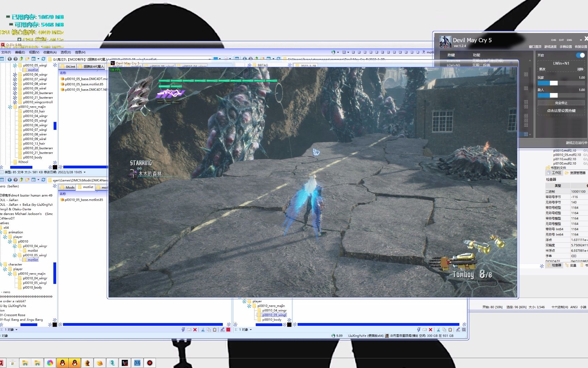
Task: Collapse pl0010_04_wingr folder in lower tree
Action: (x=15, y=246)
